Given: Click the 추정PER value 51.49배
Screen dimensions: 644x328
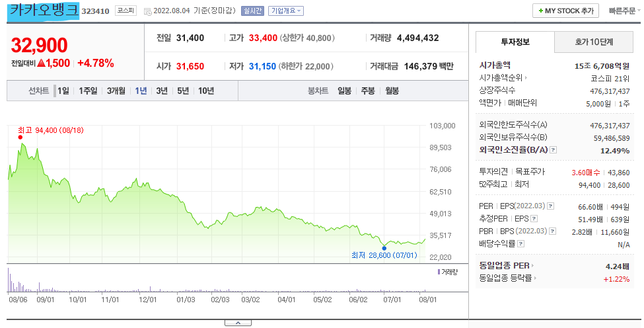Looking at the screenshot, I should pyautogui.click(x=590, y=220).
